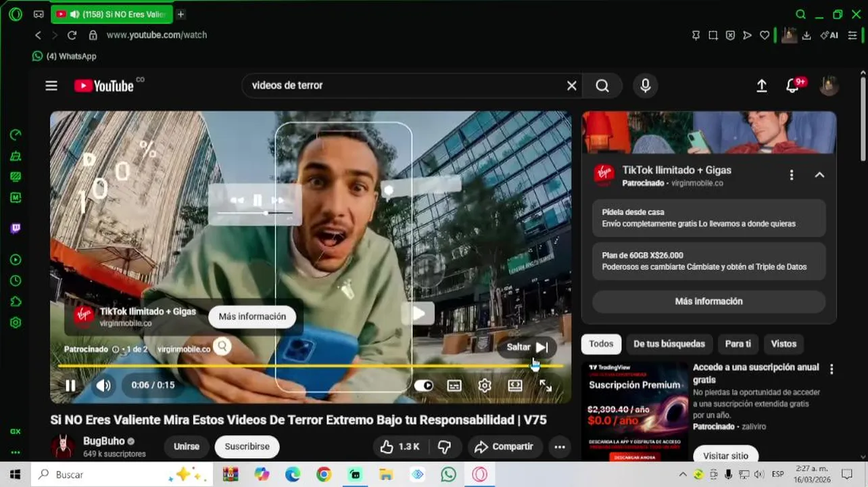
Task: Open browser downloads icon
Action: click(806, 35)
